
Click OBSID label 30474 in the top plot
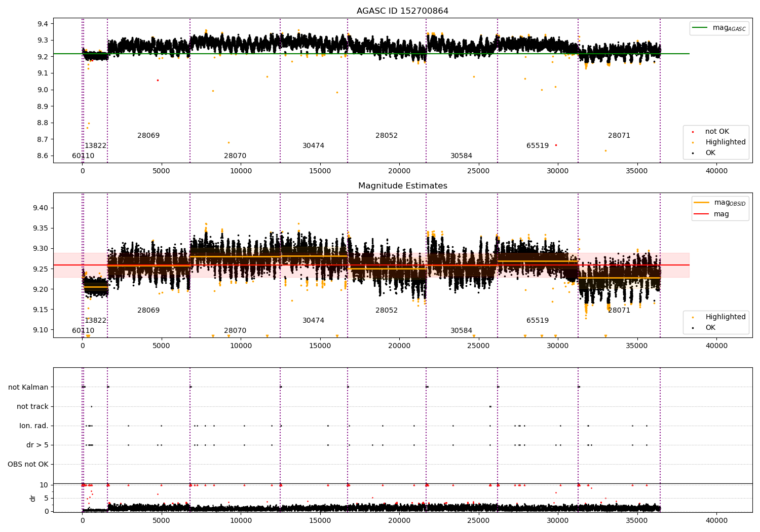(313, 146)
